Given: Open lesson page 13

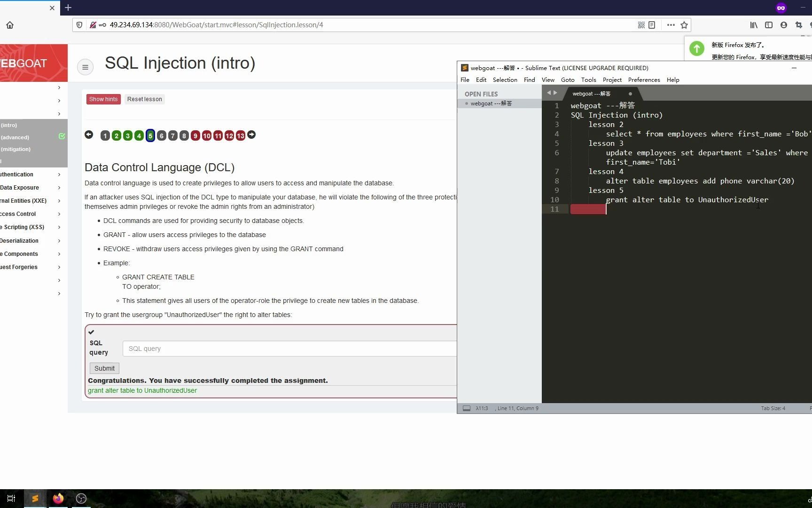Looking at the screenshot, I should click(x=241, y=136).
